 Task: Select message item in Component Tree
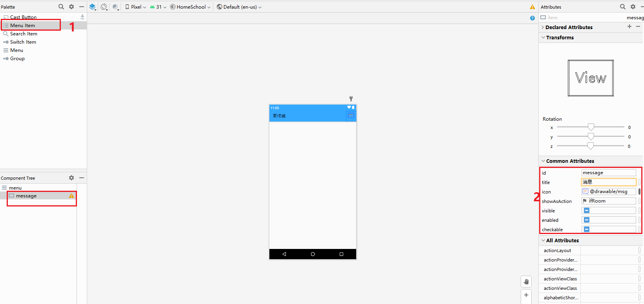26,196
